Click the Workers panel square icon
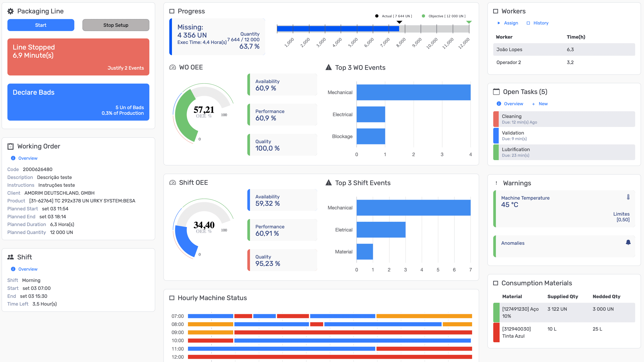The image size is (644, 362). (x=496, y=11)
